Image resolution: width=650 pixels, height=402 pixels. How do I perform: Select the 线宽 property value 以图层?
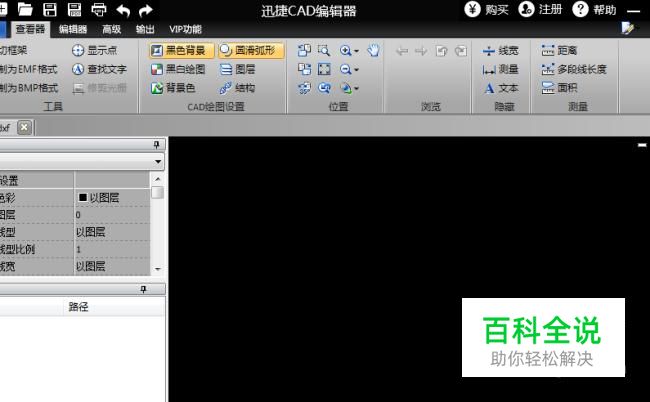112,266
